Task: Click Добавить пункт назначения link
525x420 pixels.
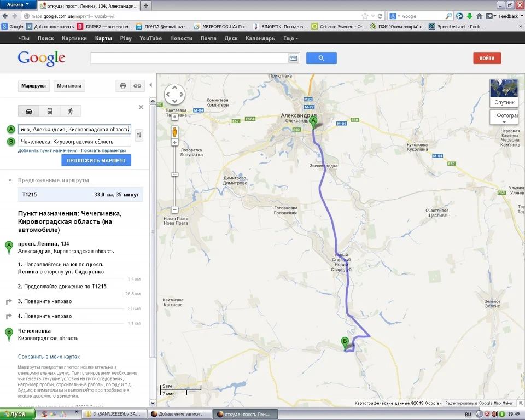Action: (x=48, y=151)
